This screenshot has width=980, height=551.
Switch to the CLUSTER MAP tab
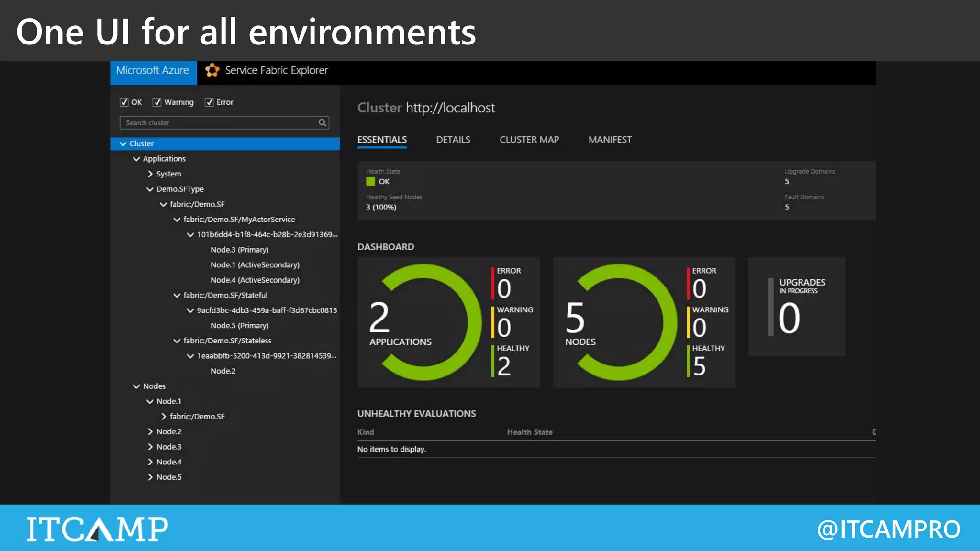[529, 140]
